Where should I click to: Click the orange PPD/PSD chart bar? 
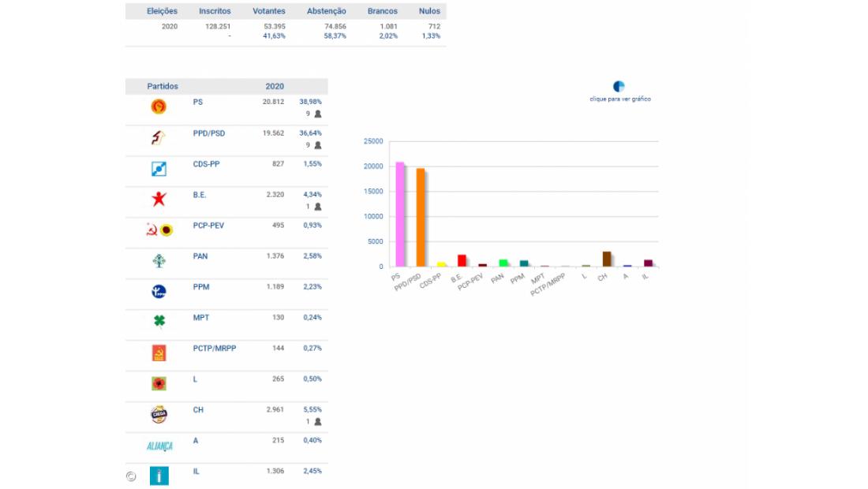[421, 218]
